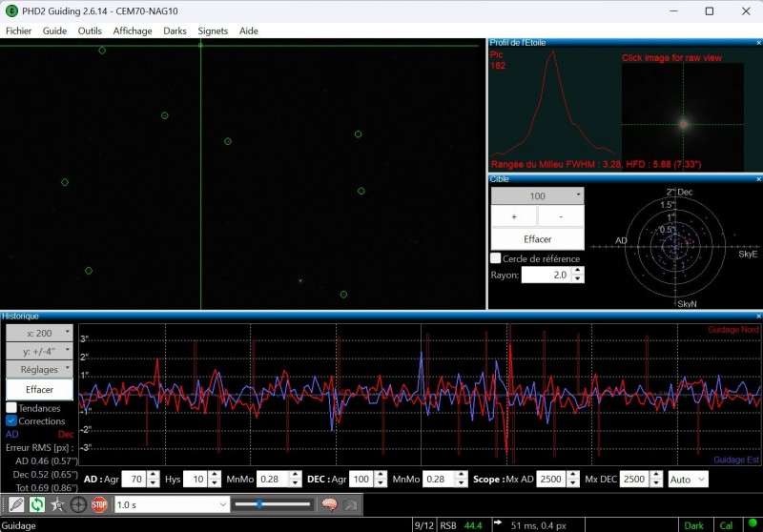Screen dimensions: 763x532
Task: Open the 100 points dropdown in Cible
Action: [x=537, y=196]
